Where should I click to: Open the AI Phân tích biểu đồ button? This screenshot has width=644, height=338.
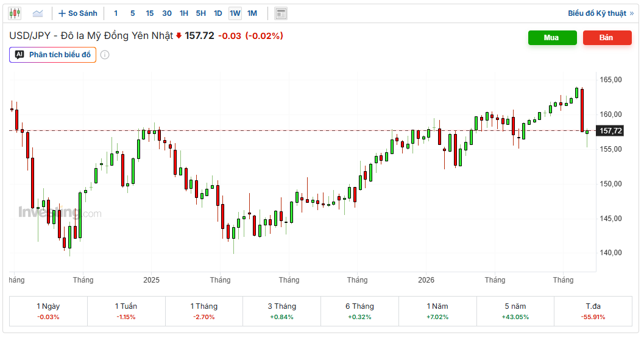coord(52,55)
